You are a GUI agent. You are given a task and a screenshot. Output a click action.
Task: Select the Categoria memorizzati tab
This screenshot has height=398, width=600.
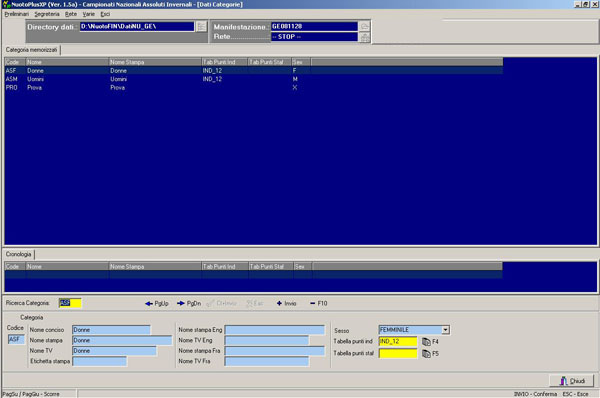tap(31, 50)
